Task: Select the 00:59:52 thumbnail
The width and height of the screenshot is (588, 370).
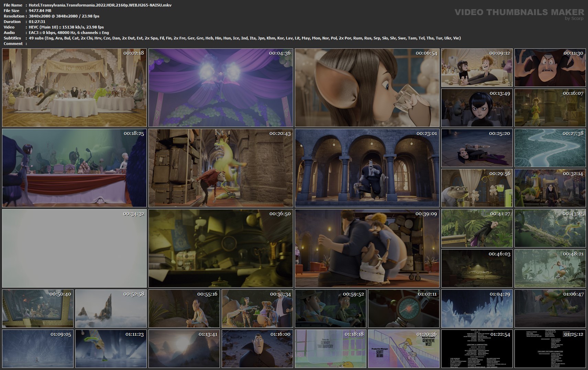Action: [331, 309]
